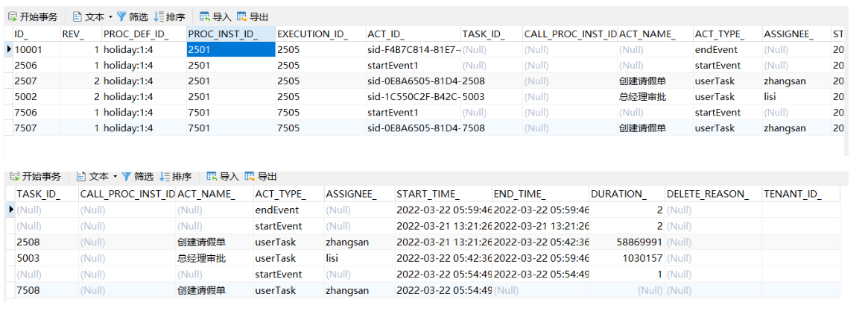Click 排序 sort icon in the lower toolbar
The width and height of the screenshot is (868, 329).
click(165, 177)
